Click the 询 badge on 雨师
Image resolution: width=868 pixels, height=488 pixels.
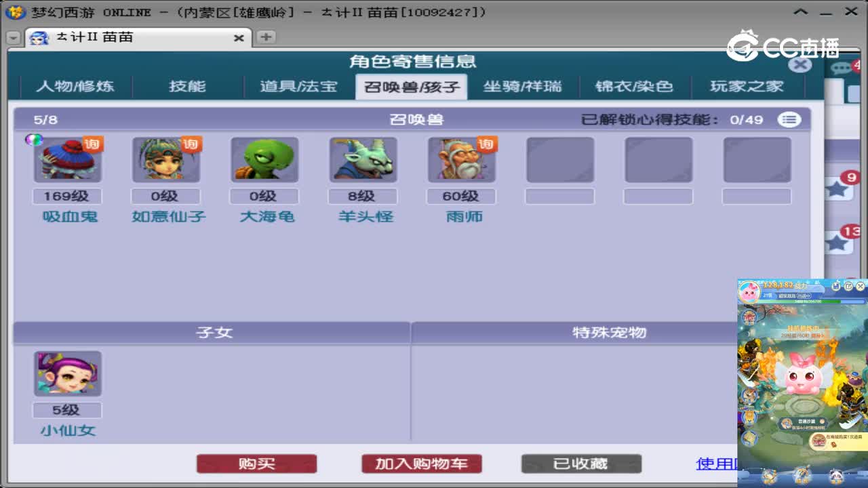click(489, 143)
